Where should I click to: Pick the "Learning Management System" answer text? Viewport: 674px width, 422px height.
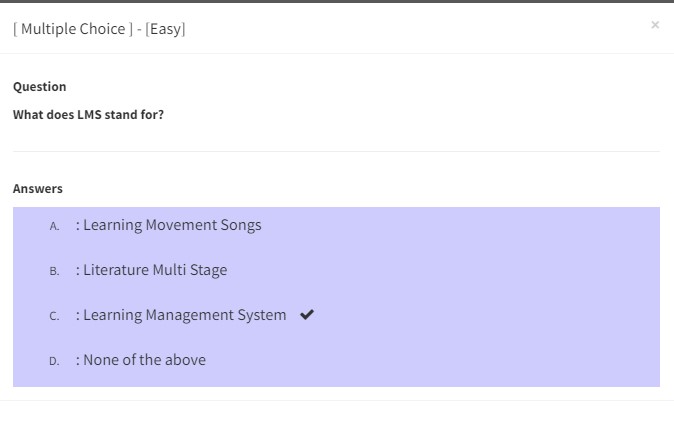point(184,315)
